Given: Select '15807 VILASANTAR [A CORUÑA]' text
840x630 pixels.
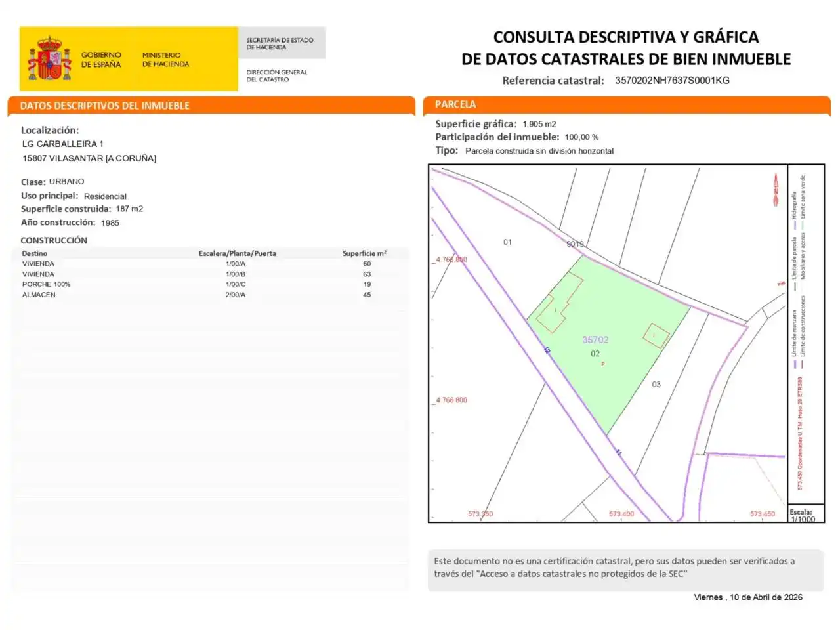Looking at the screenshot, I should click(89, 158).
